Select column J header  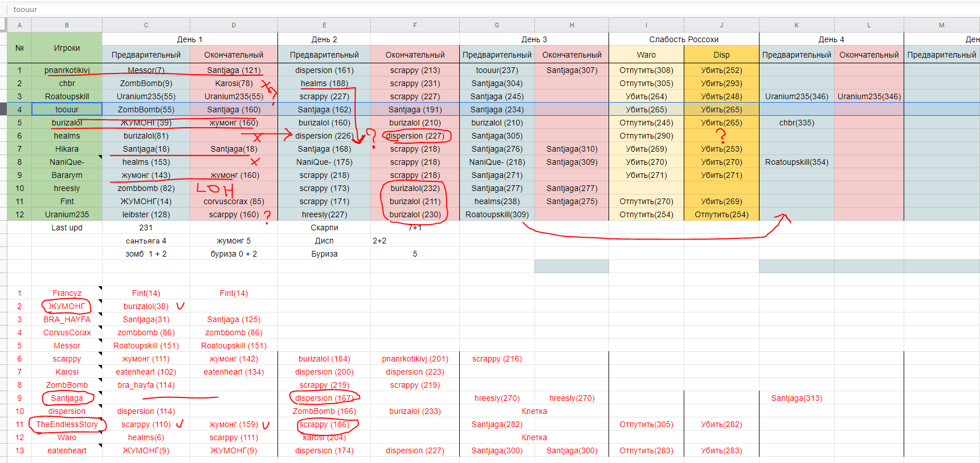coord(721,25)
